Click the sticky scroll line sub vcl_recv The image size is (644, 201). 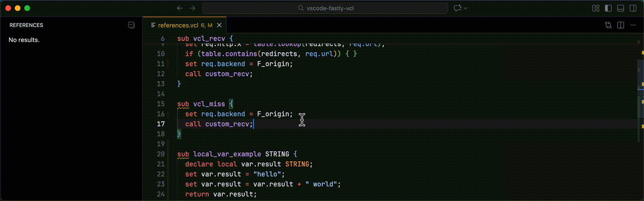(x=205, y=39)
